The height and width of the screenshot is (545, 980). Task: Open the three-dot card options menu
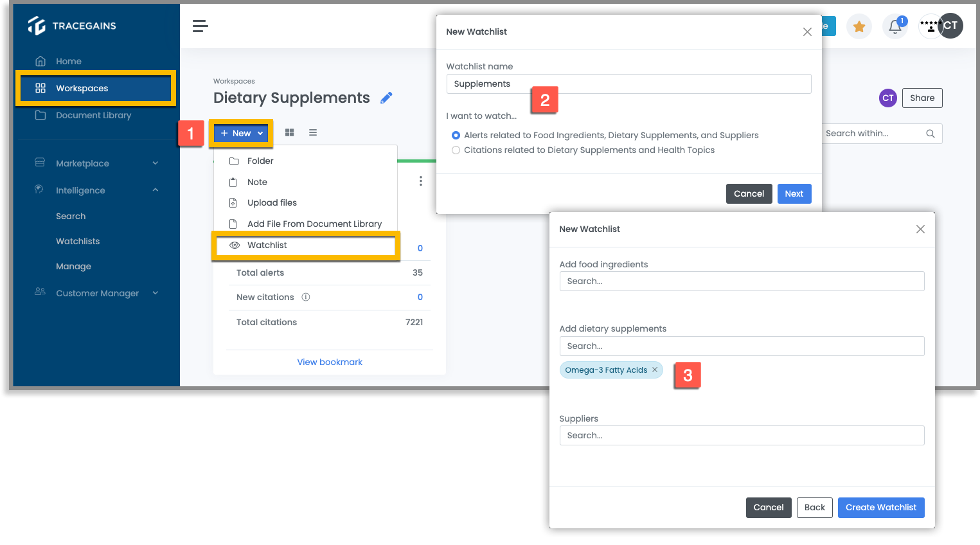point(421,181)
